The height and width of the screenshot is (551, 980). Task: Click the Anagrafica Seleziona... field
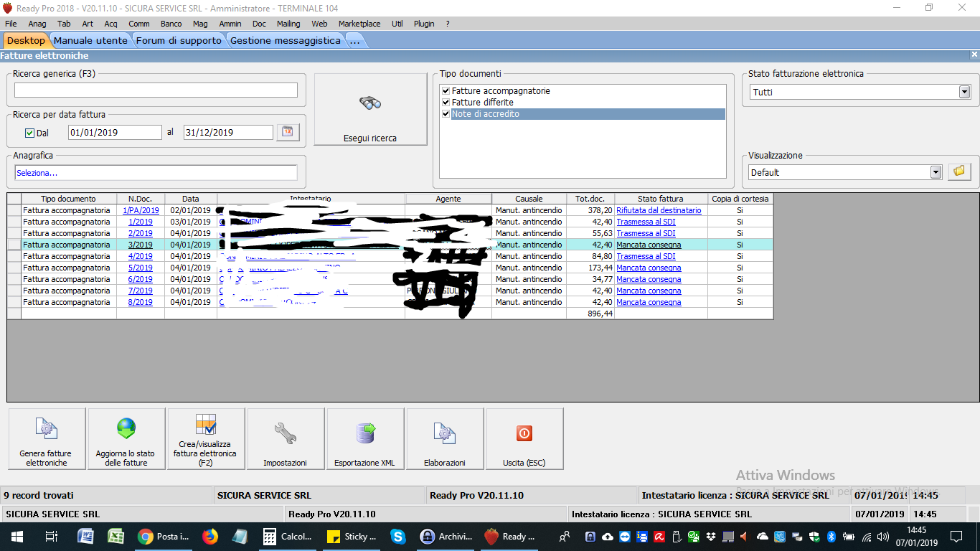[156, 173]
